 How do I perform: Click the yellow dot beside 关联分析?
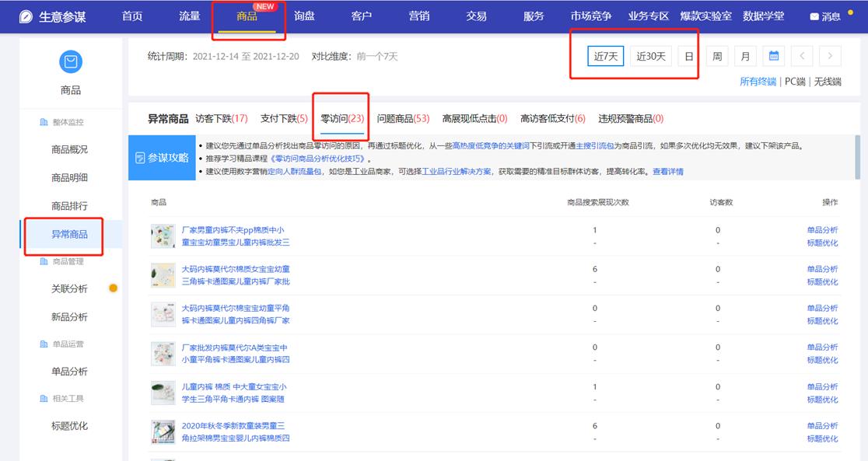click(113, 288)
